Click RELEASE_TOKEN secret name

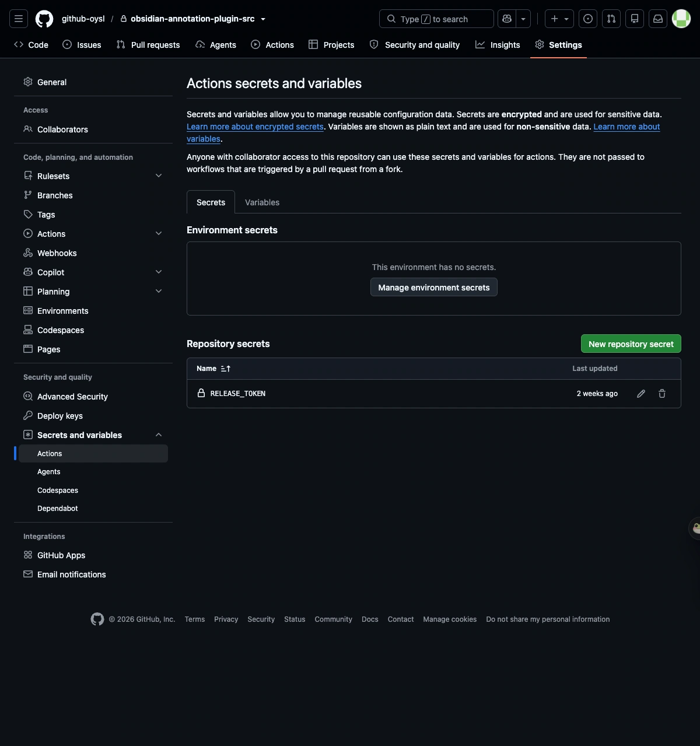coord(238,394)
